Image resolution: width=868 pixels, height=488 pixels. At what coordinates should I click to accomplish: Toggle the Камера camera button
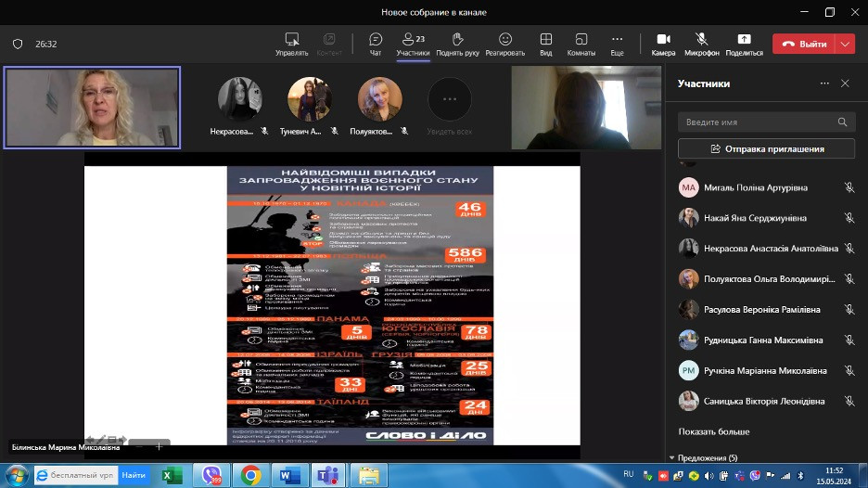[x=663, y=44]
